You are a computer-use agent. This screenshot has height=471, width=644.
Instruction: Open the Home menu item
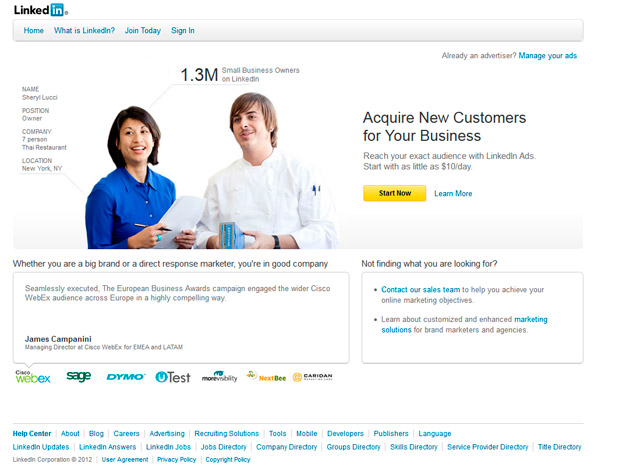click(x=34, y=30)
